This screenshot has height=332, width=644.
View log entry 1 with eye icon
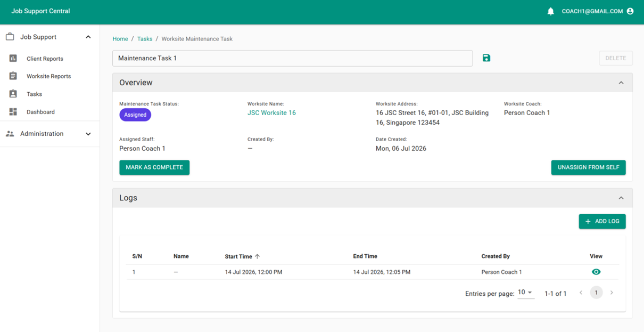pyautogui.click(x=596, y=272)
